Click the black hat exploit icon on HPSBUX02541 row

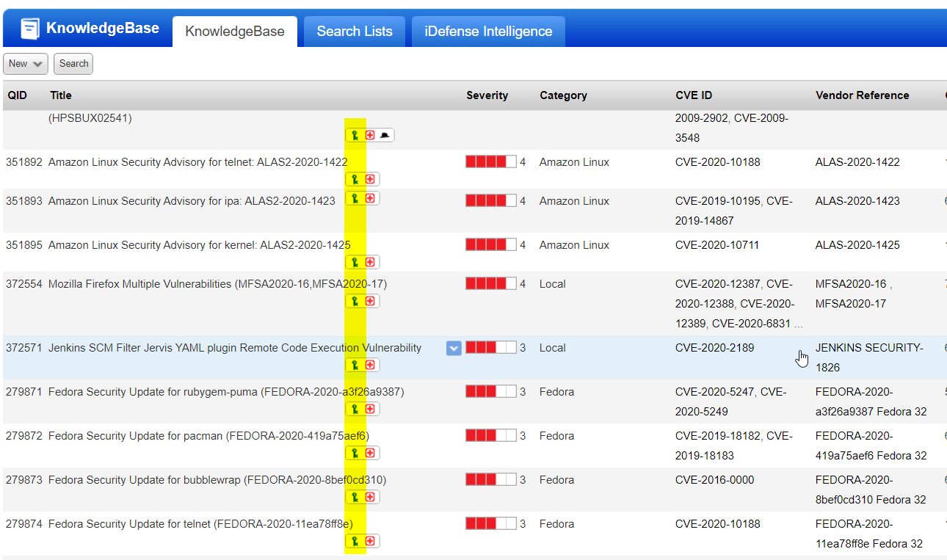pyautogui.click(x=383, y=134)
